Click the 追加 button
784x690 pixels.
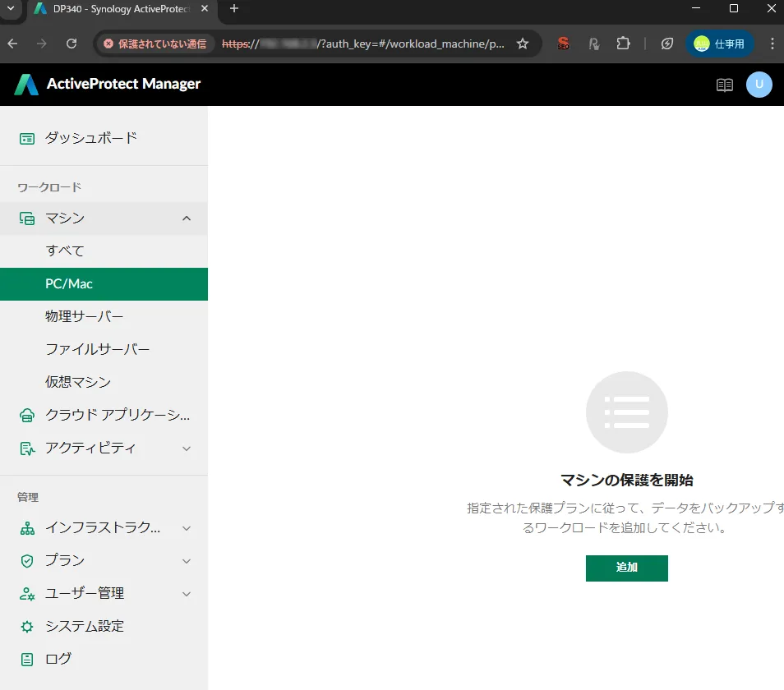click(x=626, y=568)
